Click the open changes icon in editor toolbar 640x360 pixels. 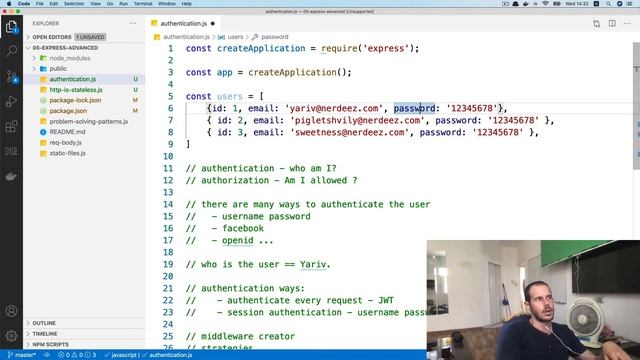tap(597, 24)
